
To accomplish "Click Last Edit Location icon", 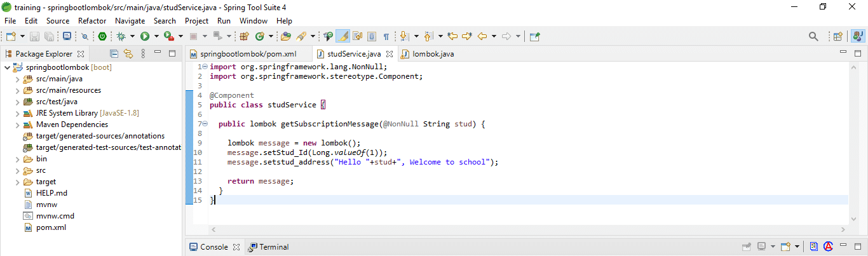I will pos(452,36).
